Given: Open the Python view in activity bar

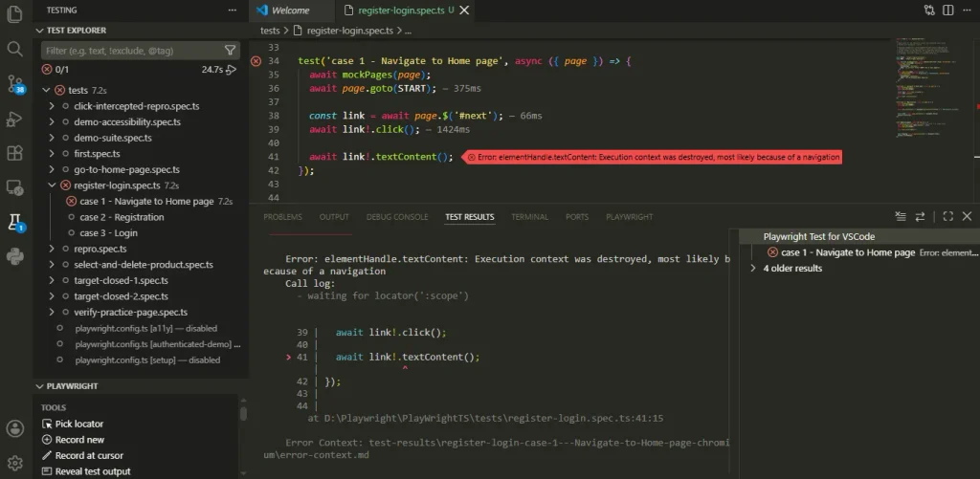Looking at the screenshot, I should click(14, 256).
